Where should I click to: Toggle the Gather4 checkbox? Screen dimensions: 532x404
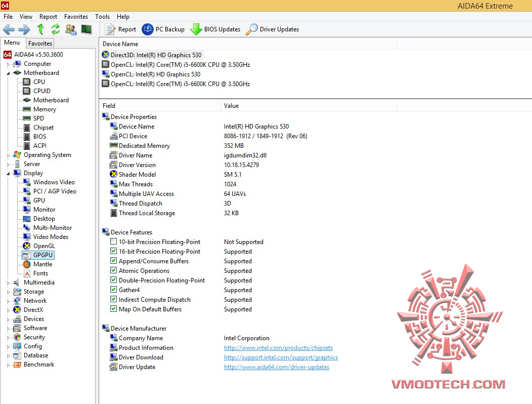click(x=114, y=290)
